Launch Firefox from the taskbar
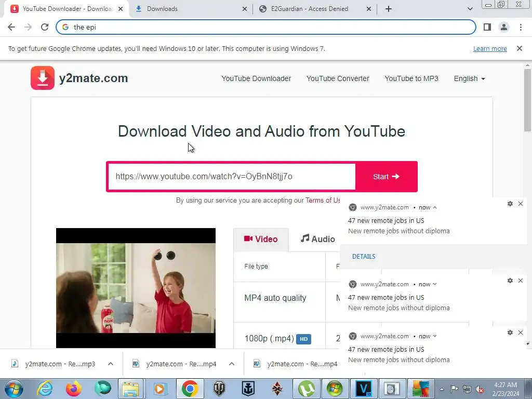The height and width of the screenshot is (399, 532). [73, 389]
